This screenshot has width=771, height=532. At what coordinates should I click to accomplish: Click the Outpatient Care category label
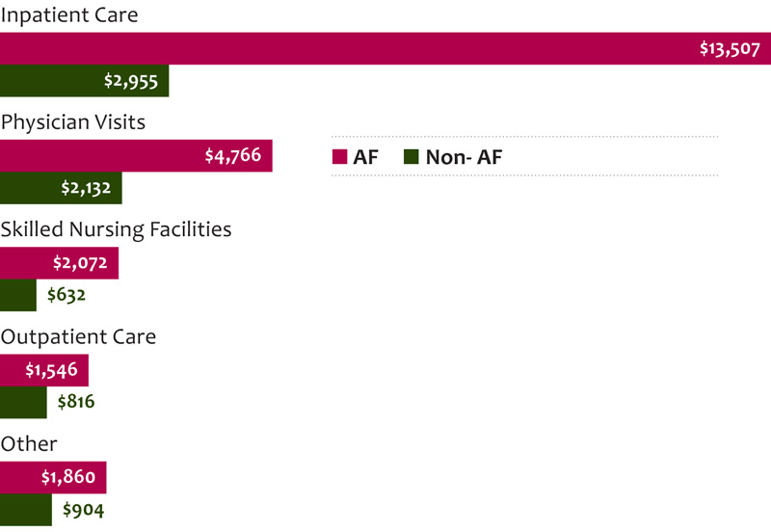tap(78, 336)
